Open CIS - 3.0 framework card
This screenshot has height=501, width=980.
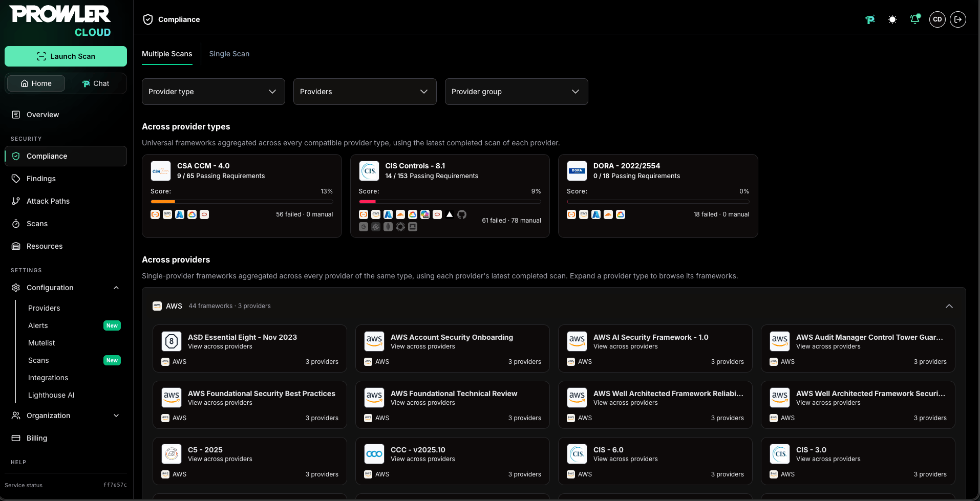[x=858, y=461]
